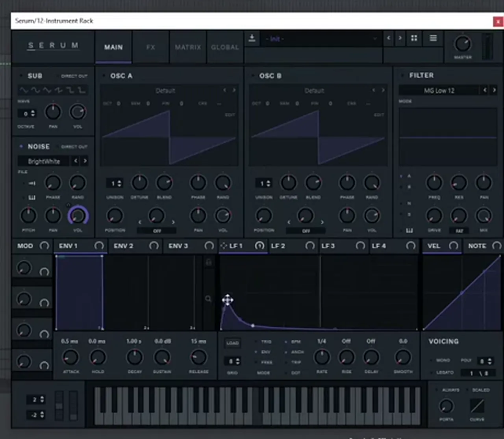Image resolution: width=504 pixels, height=439 pixels.
Task: Click the Serum logo
Action: [53, 46]
